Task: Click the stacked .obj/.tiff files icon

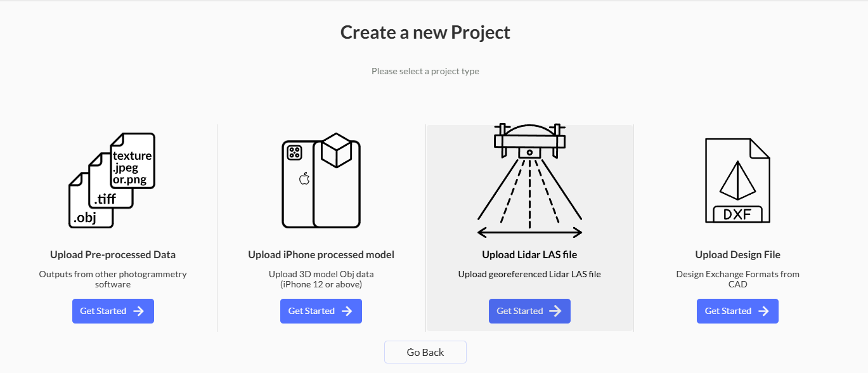Action: tap(112, 180)
